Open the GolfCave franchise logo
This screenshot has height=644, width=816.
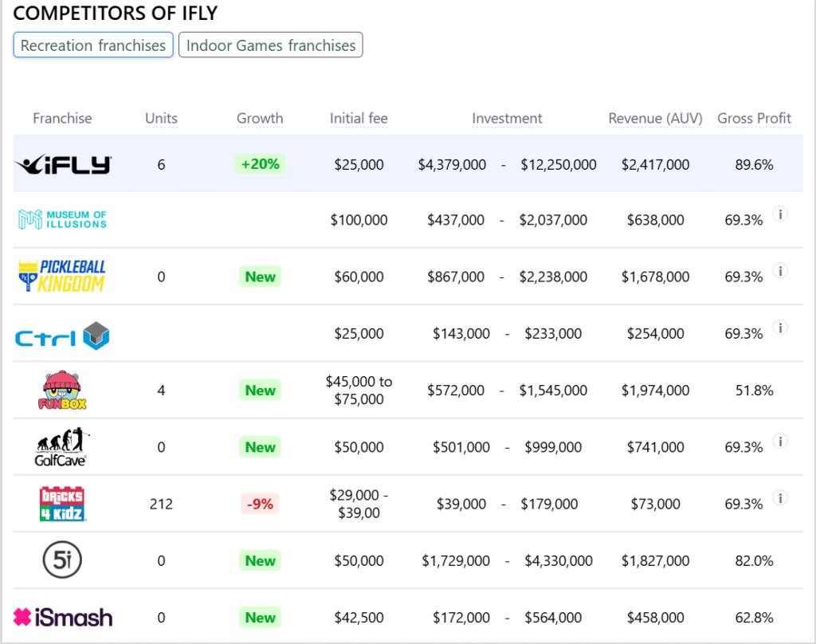(62, 446)
